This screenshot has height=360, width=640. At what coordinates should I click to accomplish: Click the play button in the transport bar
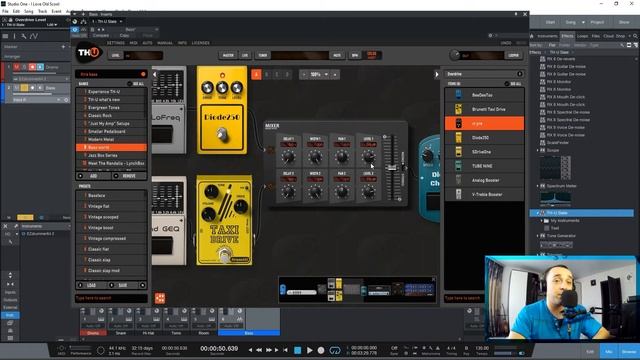[309, 350]
